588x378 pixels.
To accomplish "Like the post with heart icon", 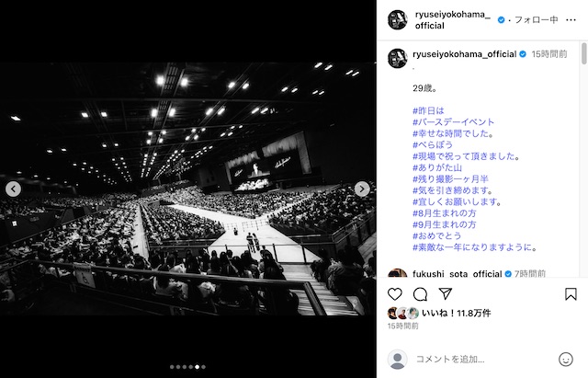I will pyautogui.click(x=394, y=294).
